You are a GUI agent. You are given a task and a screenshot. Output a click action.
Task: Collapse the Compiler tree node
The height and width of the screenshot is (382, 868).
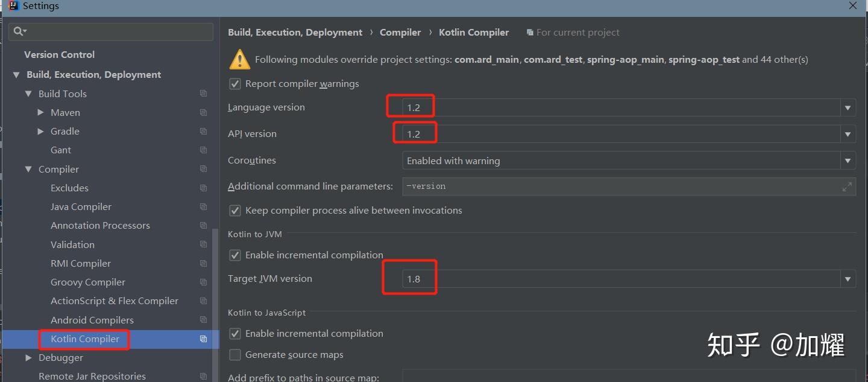point(28,169)
